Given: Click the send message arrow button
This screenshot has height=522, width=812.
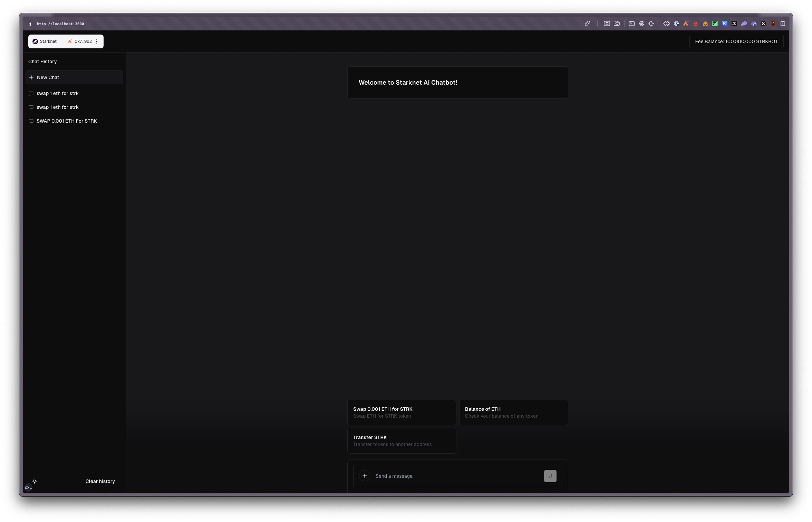Looking at the screenshot, I should 550,476.
